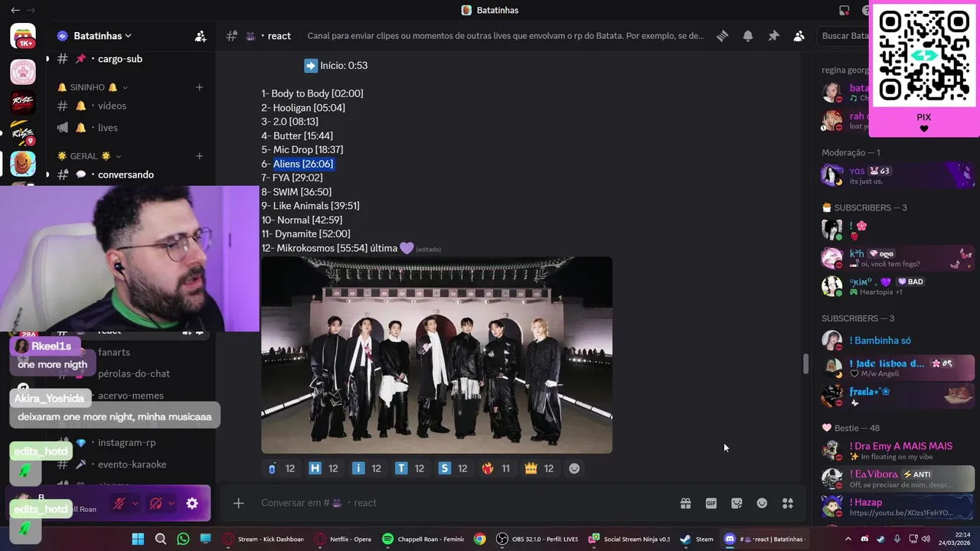Screen dimensions: 980x551
Task: Click the plus attachment button in message bar
Action: (239, 503)
